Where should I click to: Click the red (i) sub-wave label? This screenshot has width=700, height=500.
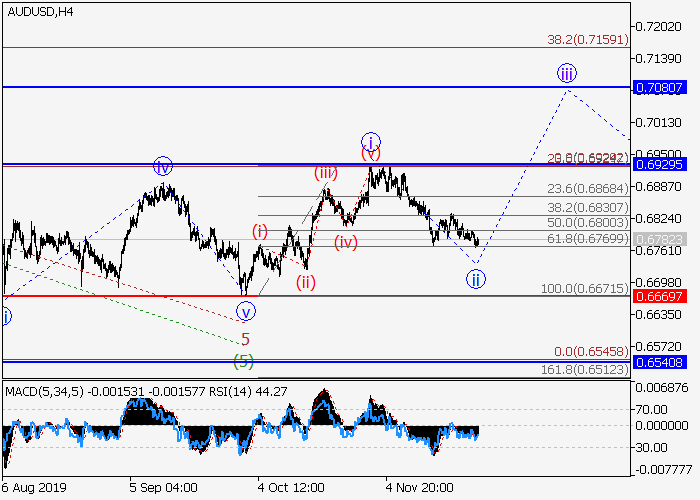click(260, 231)
